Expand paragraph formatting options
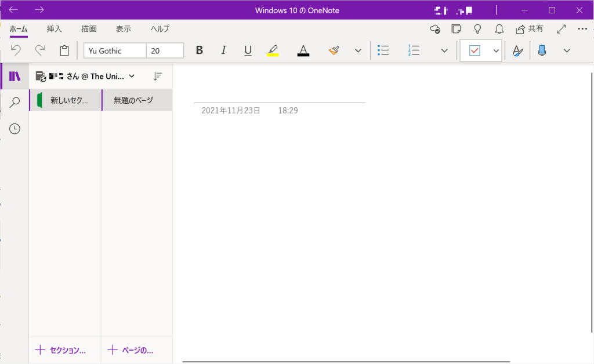594x364 pixels. point(444,50)
